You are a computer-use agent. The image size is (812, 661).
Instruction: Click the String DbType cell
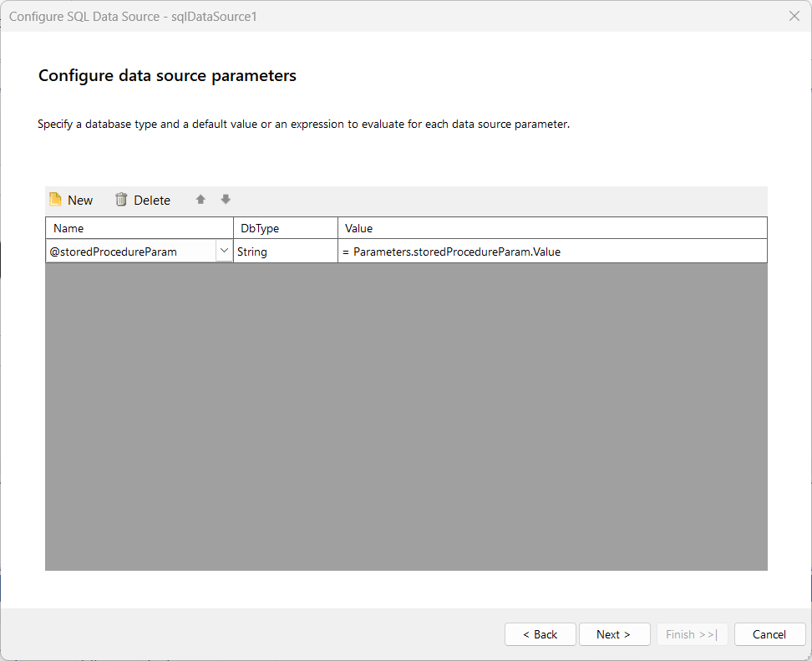coord(286,252)
